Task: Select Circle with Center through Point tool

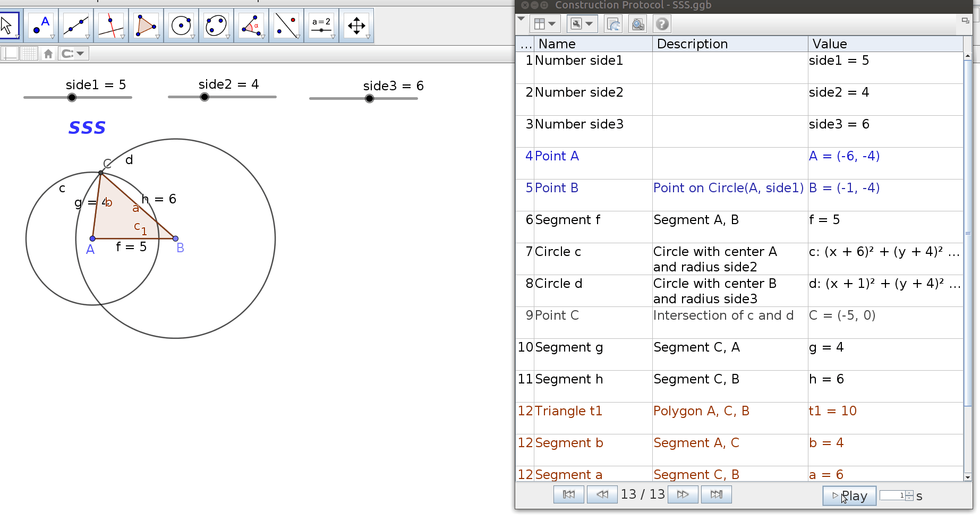Action: coord(181,25)
